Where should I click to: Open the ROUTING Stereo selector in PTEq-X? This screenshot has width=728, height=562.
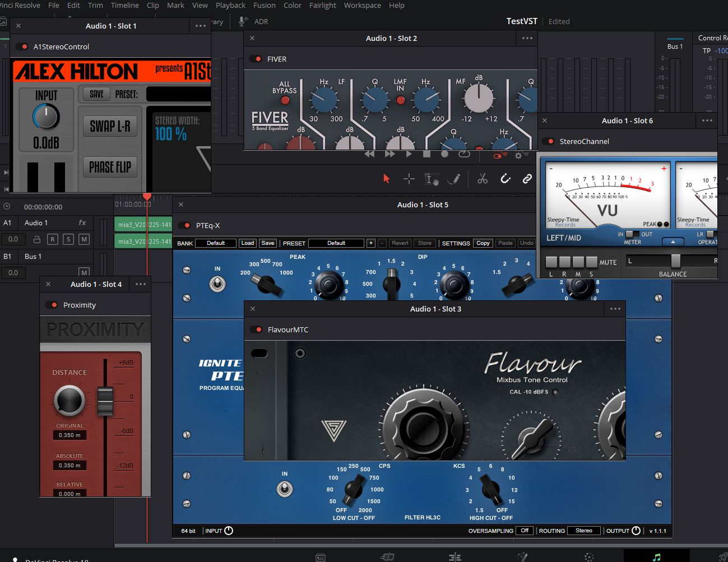tap(584, 531)
